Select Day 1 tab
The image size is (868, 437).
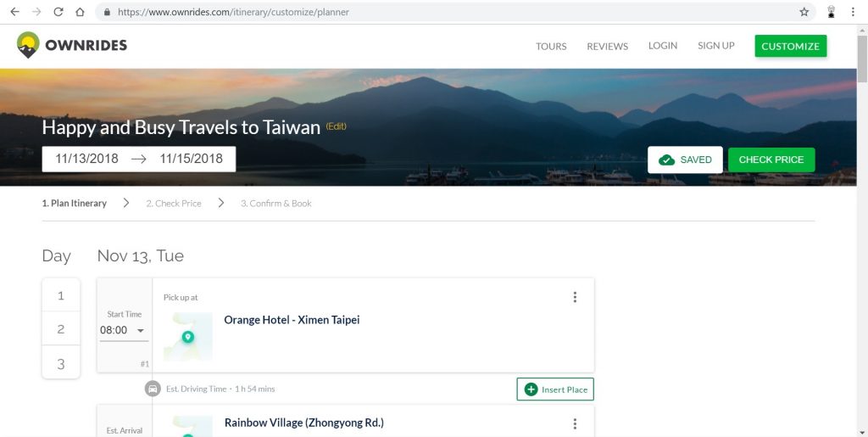tap(61, 296)
